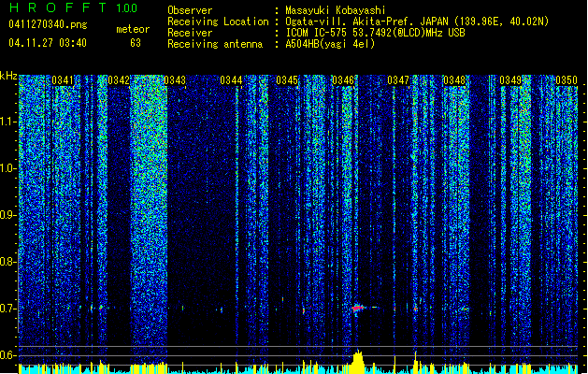588x374 pixels.
Task: Click the 0348 time marker label
Action: coord(454,80)
